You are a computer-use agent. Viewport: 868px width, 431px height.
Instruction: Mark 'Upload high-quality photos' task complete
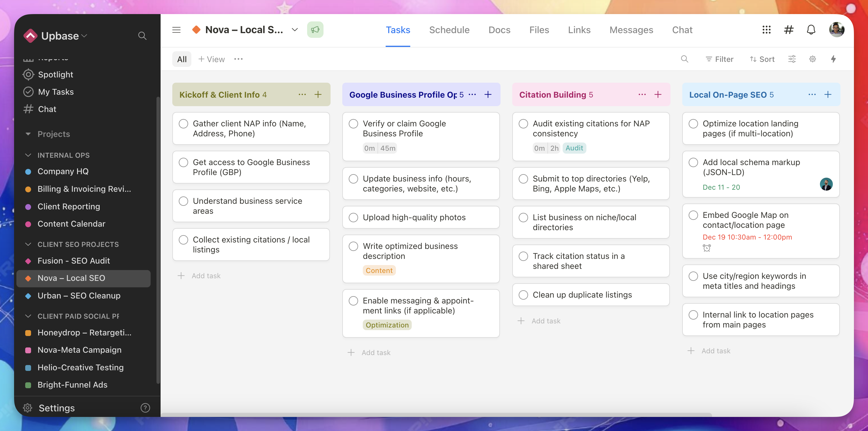point(353,218)
